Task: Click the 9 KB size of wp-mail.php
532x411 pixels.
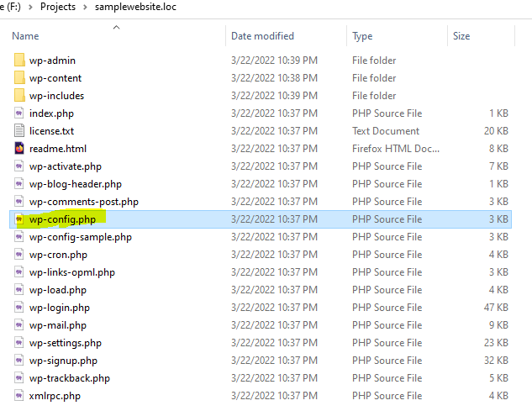Action: 498,324
